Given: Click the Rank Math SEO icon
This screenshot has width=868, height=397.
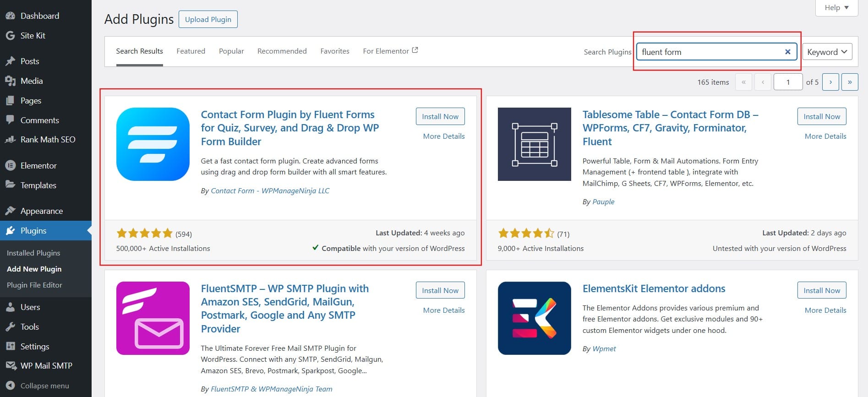Looking at the screenshot, I should [11, 139].
